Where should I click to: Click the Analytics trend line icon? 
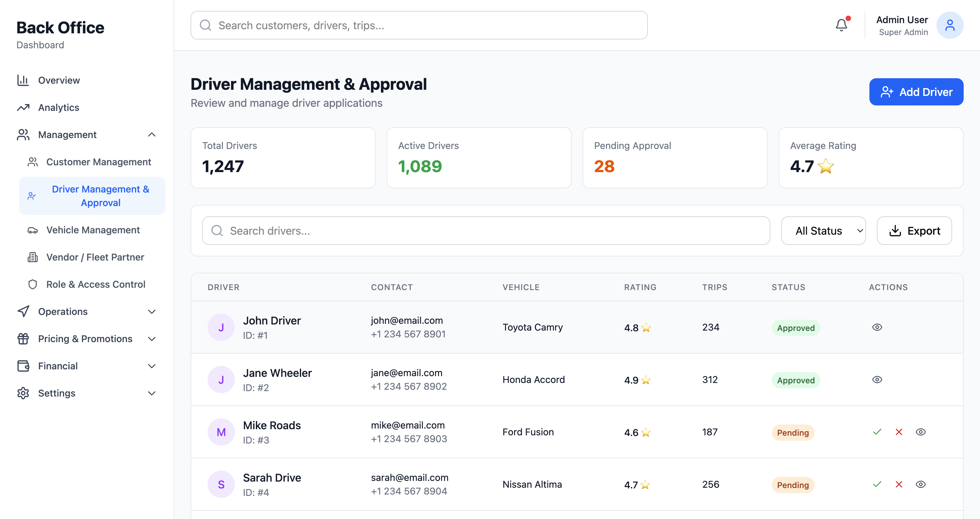pos(23,107)
